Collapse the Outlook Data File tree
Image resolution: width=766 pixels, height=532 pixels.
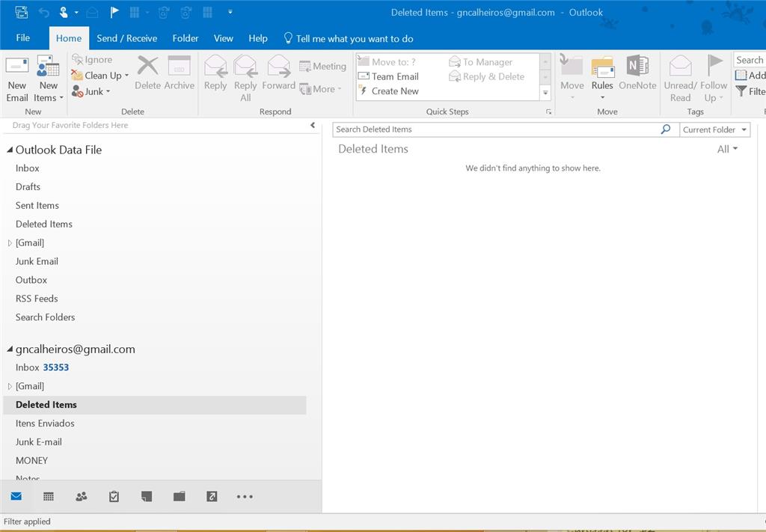(x=10, y=150)
